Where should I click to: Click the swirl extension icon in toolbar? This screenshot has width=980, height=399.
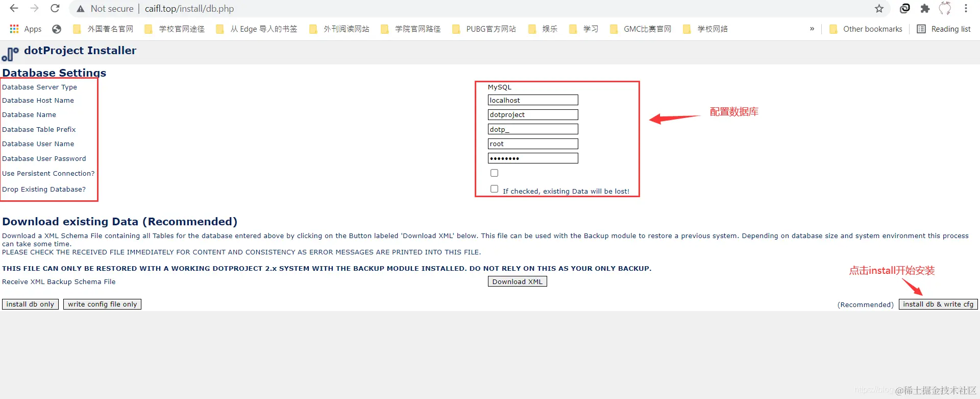904,9
